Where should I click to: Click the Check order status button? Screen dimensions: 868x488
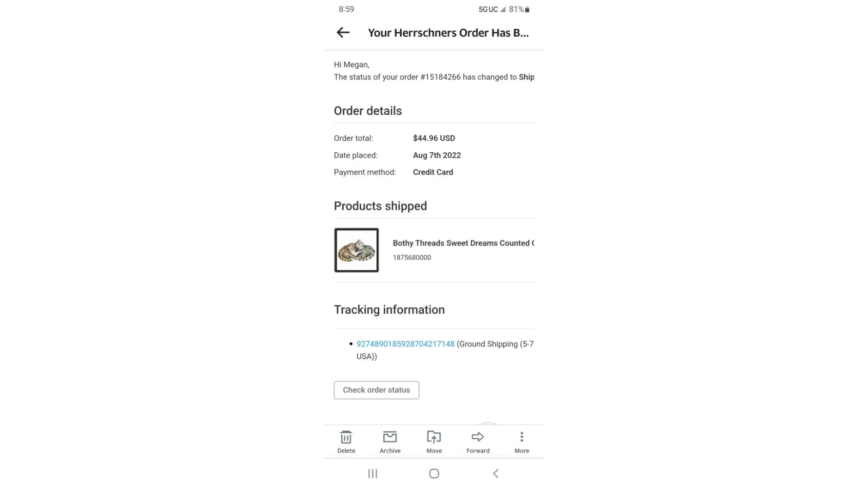point(376,390)
